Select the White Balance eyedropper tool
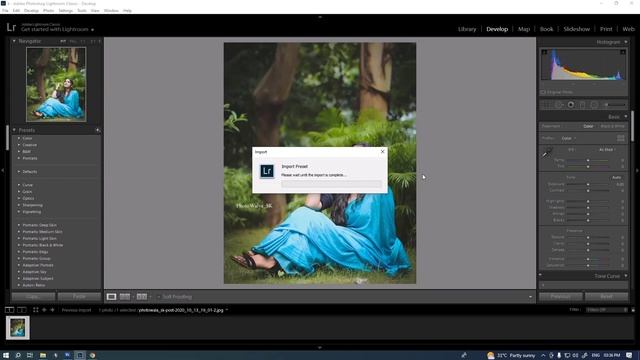 547,153
